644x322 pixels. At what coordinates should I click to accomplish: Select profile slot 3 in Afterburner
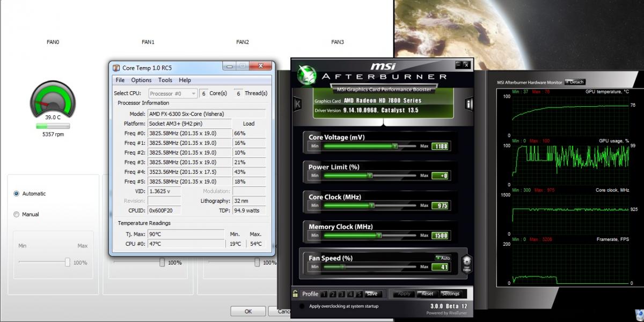point(342,294)
